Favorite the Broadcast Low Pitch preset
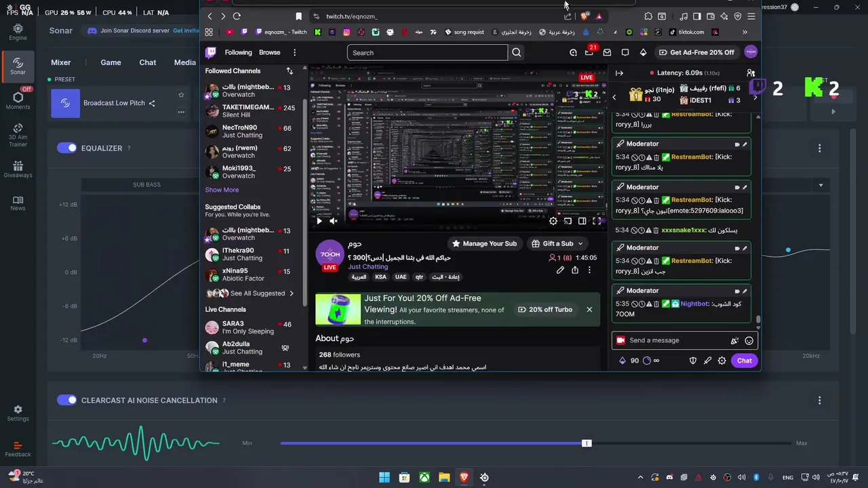The width and height of the screenshot is (868, 488). [x=181, y=95]
